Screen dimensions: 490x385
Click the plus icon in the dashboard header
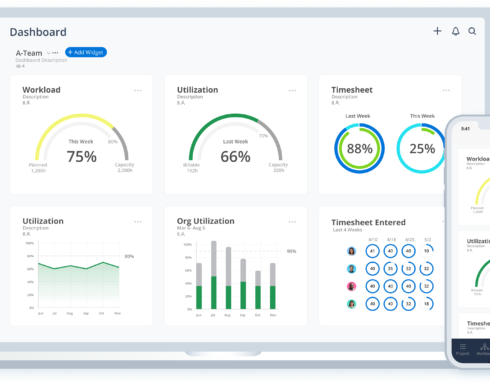pos(437,31)
